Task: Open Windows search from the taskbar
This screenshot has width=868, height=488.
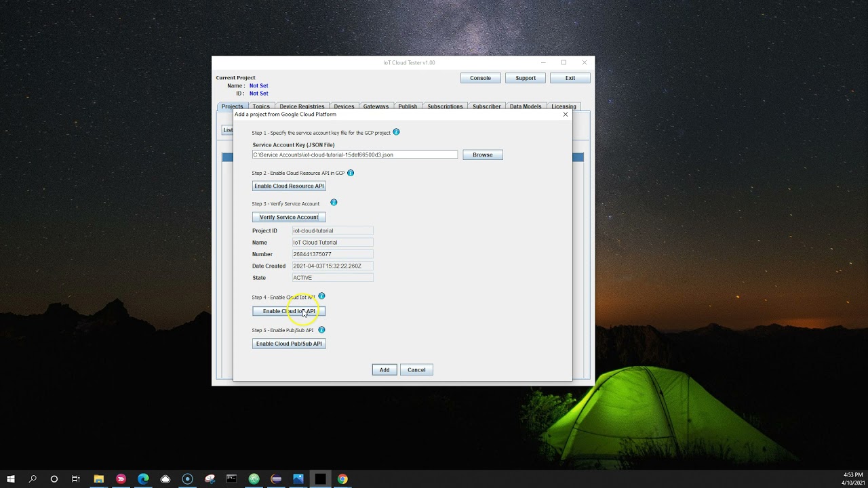Action: [33, 479]
